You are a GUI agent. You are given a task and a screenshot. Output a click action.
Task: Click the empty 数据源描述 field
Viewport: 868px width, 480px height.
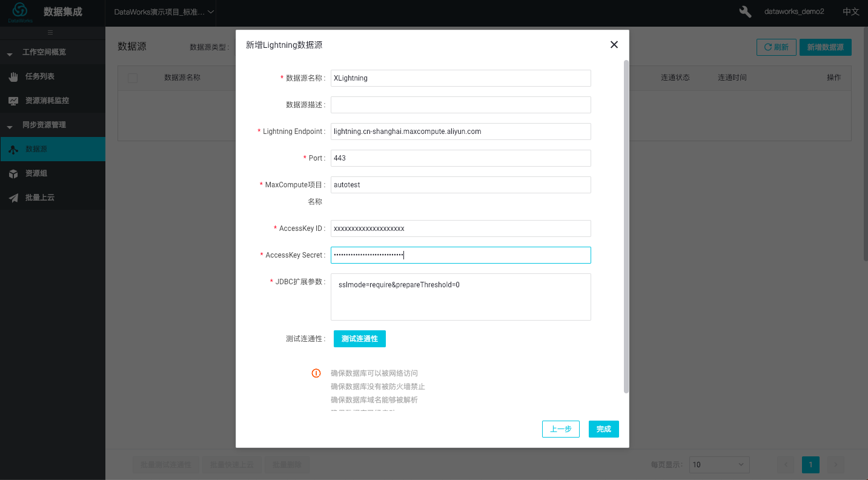[461, 105]
